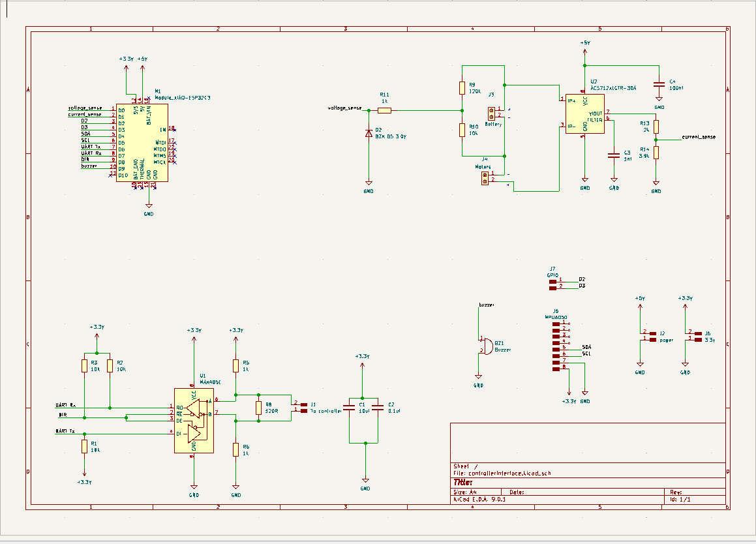Select zener diode D2 symbol

click(369, 134)
